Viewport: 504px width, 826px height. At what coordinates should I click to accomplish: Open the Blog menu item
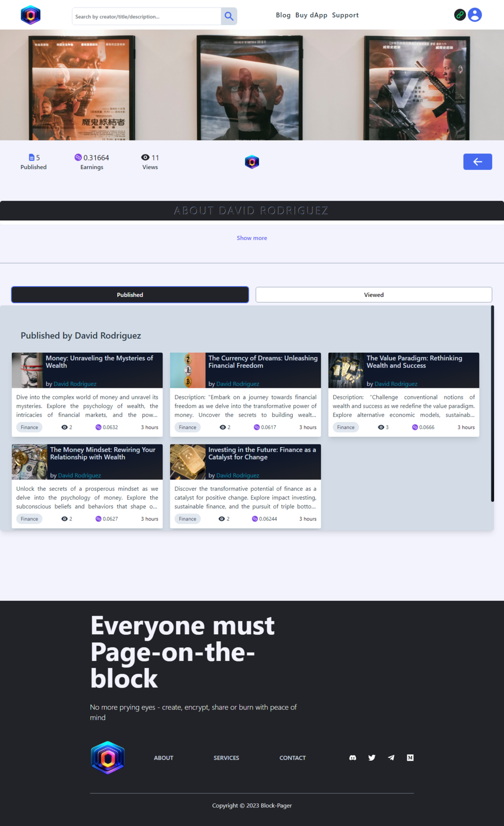point(283,15)
